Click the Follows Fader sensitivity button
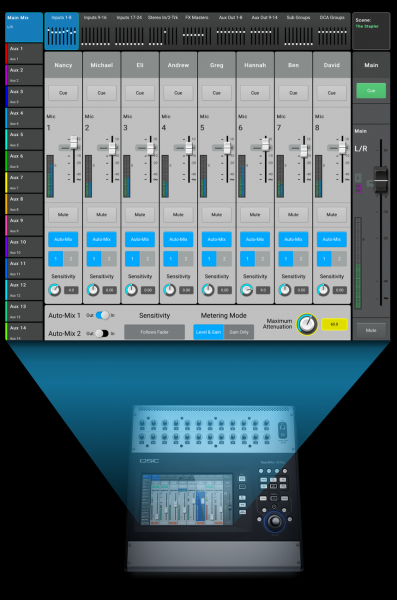 [155, 332]
